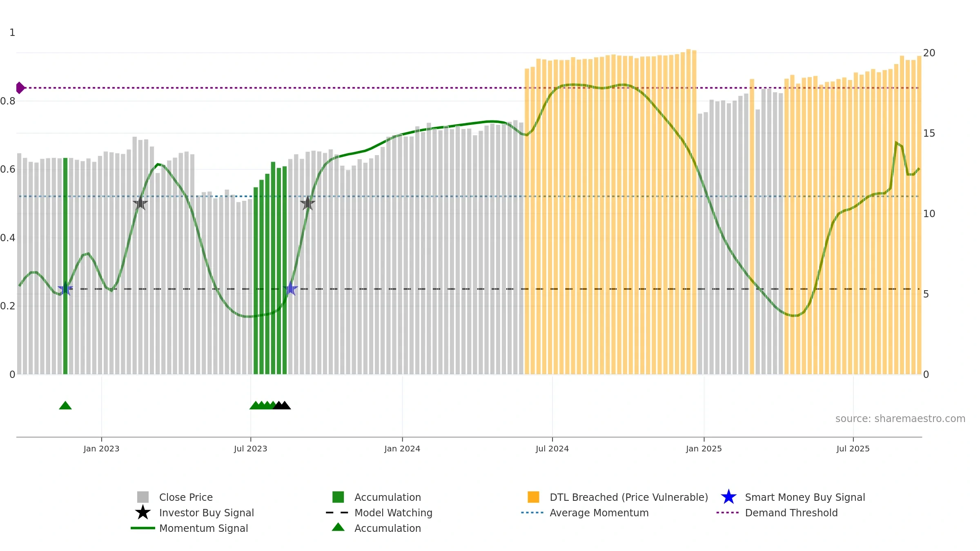Click the Jan 2024 axis label
The width and height of the screenshot is (980, 551).
402,449
